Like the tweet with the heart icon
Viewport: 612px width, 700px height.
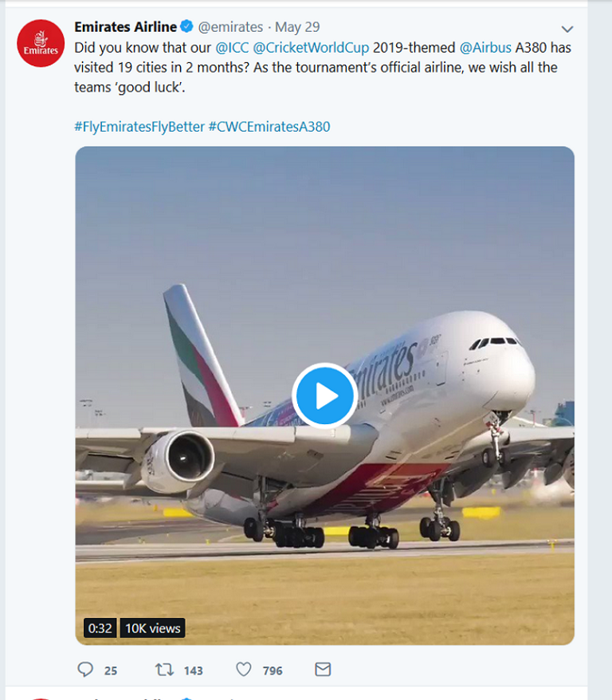click(x=244, y=670)
